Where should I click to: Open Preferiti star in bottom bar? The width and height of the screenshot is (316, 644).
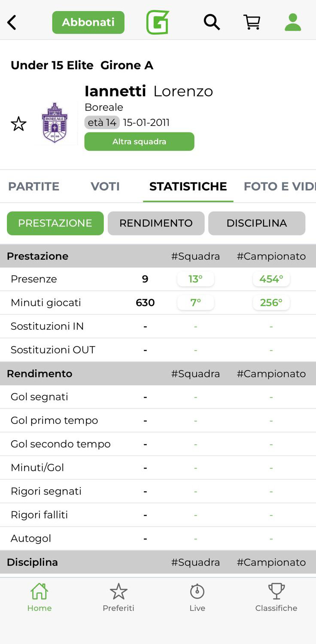tap(118, 597)
